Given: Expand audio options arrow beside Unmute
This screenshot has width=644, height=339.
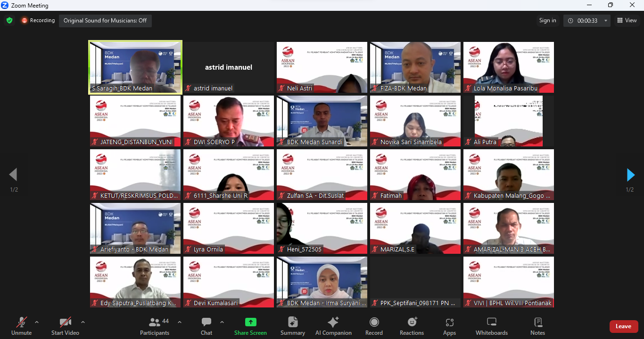Looking at the screenshot, I should pyautogui.click(x=37, y=322).
